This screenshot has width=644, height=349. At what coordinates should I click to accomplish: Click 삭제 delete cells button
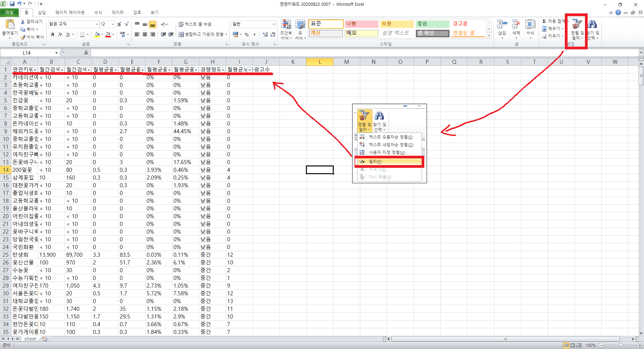point(516,29)
